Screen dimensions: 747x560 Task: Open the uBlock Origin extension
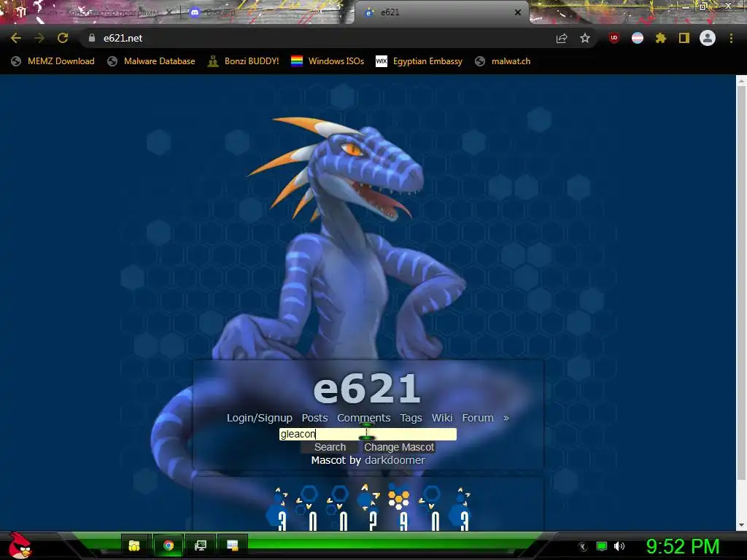(x=614, y=38)
